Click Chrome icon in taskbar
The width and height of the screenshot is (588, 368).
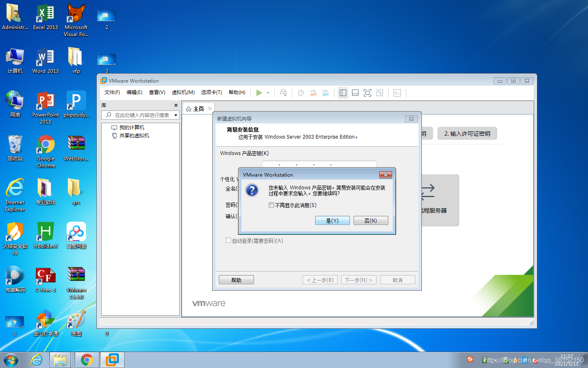pos(87,360)
